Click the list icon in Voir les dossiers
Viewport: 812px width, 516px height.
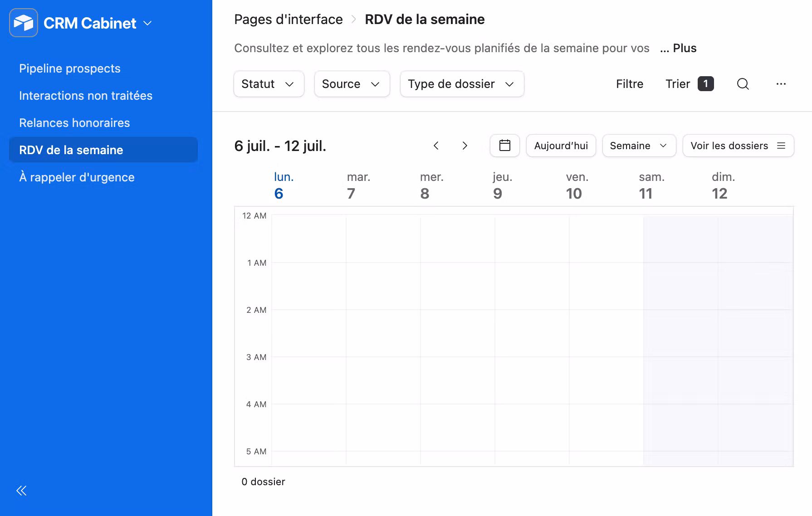781,146
